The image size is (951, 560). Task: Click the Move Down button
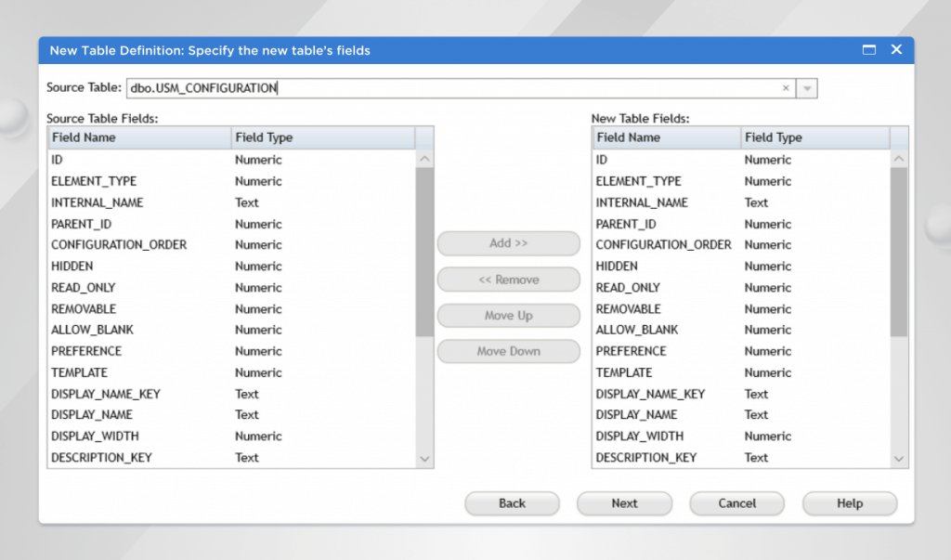(508, 351)
